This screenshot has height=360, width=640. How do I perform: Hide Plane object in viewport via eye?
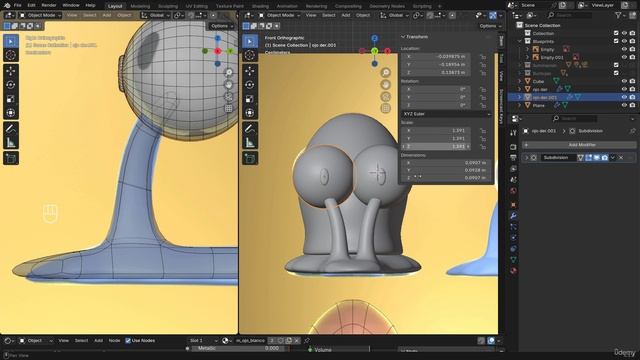(x=624, y=105)
